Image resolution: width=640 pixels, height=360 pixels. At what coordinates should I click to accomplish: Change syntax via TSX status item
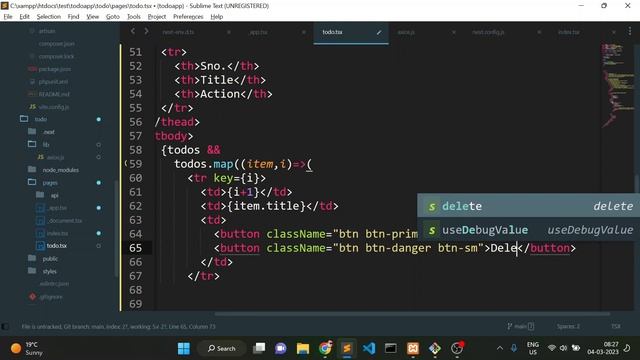[616, 326]
